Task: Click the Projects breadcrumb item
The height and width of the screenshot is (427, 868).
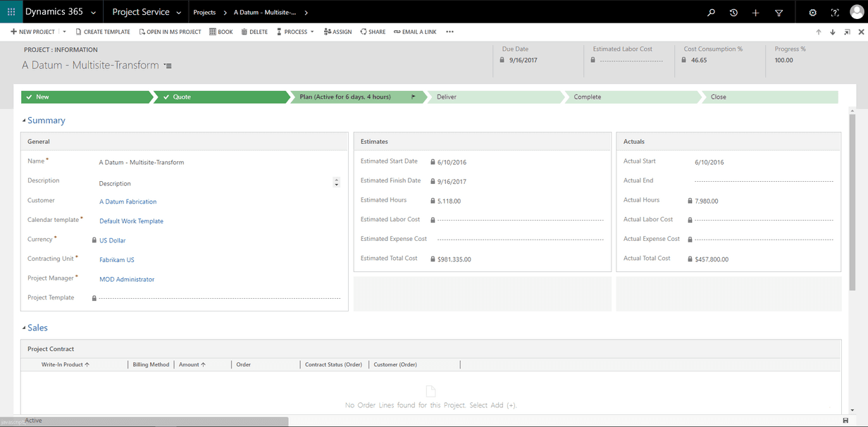Action: 204,13
